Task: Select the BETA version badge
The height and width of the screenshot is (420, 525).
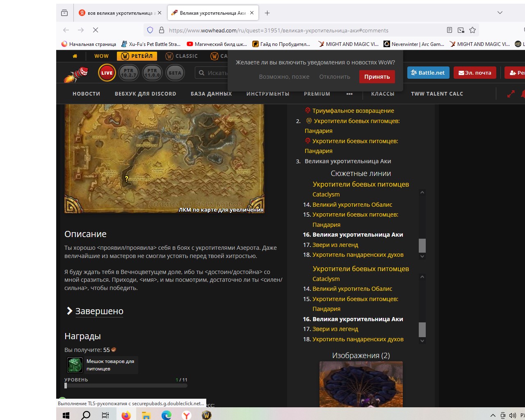Action: tap(175, 73)
